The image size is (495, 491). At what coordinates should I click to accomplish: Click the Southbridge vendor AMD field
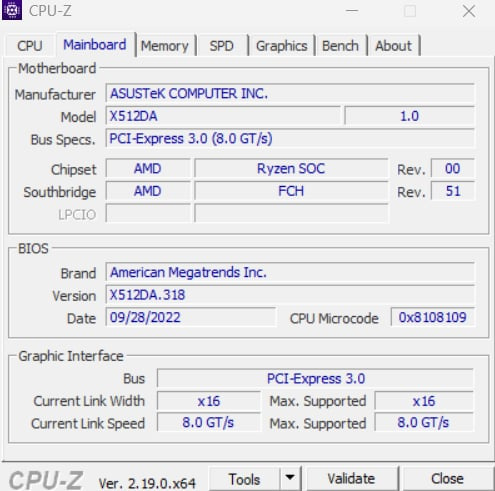click(148, 191)
